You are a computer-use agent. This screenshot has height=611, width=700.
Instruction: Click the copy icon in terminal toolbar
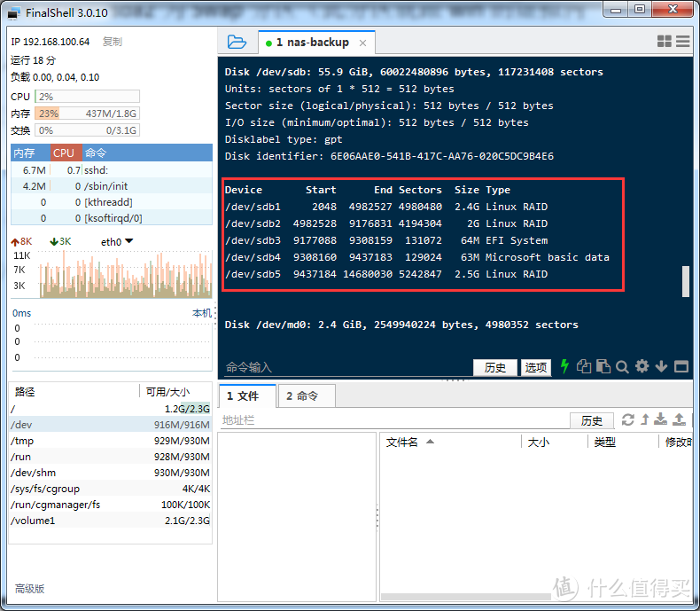tap(584, 366)
